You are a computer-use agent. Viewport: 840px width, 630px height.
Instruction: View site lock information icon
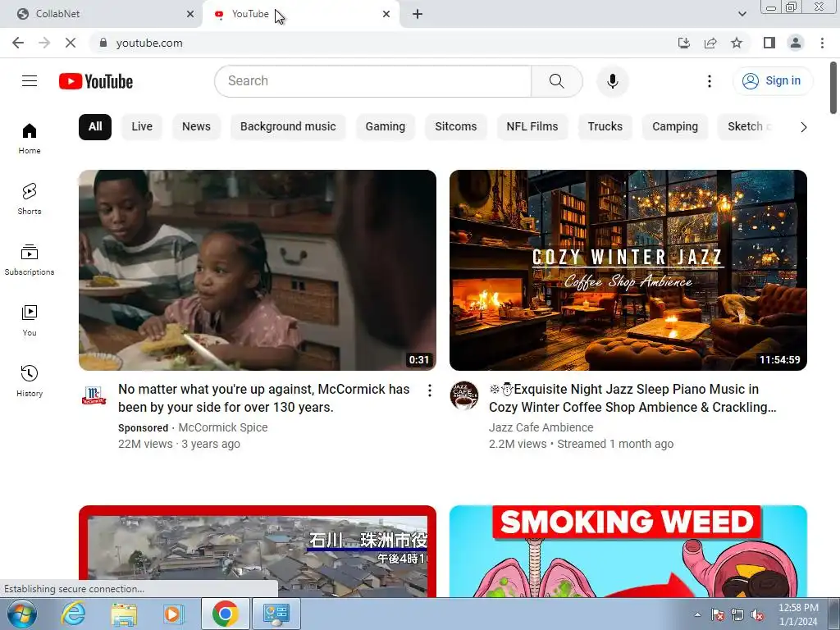pyautogui.click(x=103, y=43)
